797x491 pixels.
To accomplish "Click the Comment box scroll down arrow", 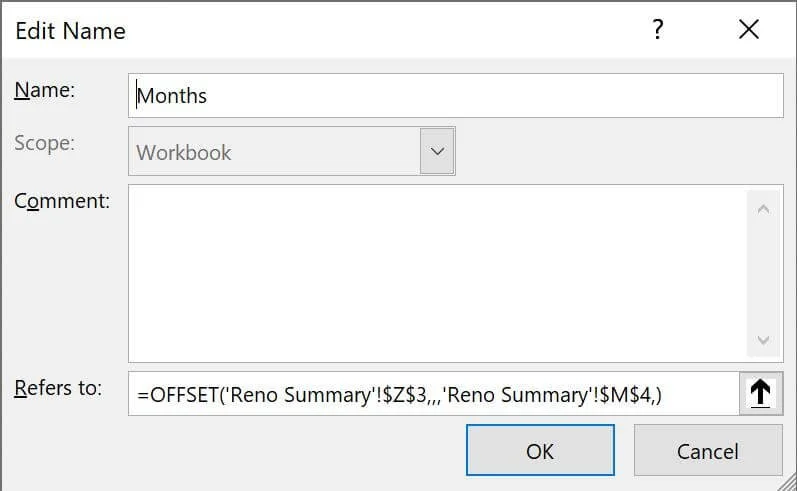I will coord(763,340).
